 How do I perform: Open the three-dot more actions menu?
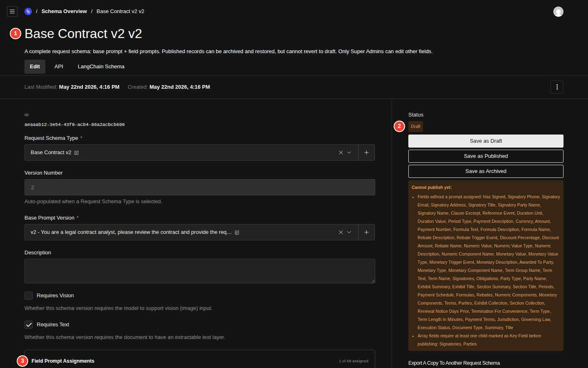(x=557, y=87)
